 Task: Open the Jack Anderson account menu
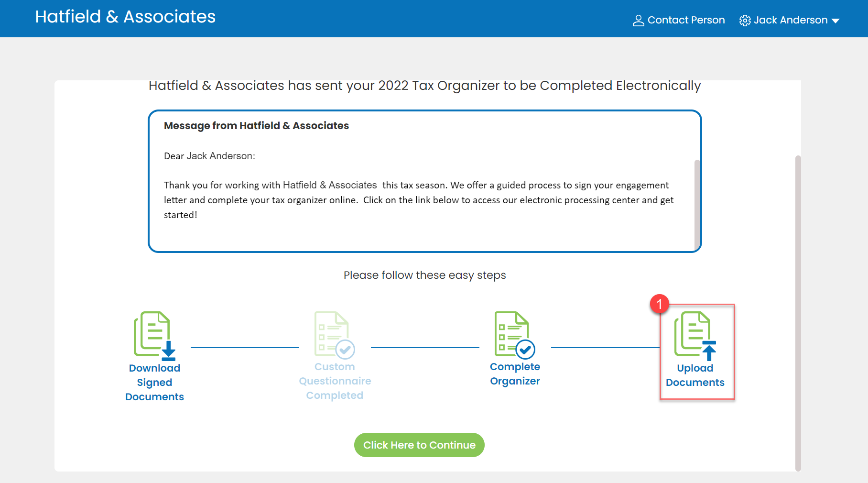tap(790, 20)
